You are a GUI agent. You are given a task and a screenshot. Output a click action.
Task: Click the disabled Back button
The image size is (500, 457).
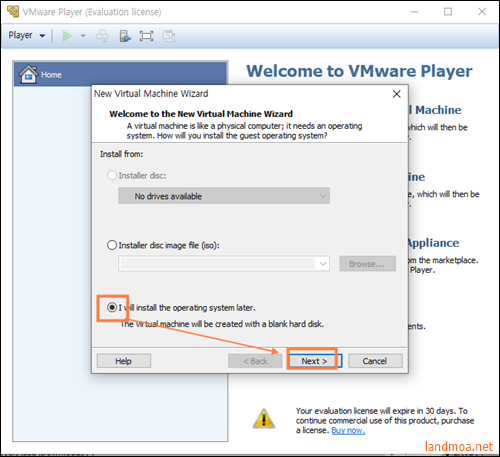pos(255,361)
